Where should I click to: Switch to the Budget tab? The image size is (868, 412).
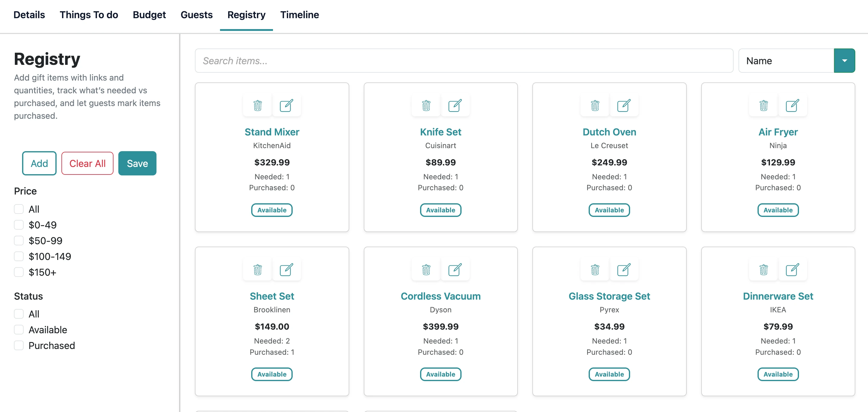tap(149, 15)
